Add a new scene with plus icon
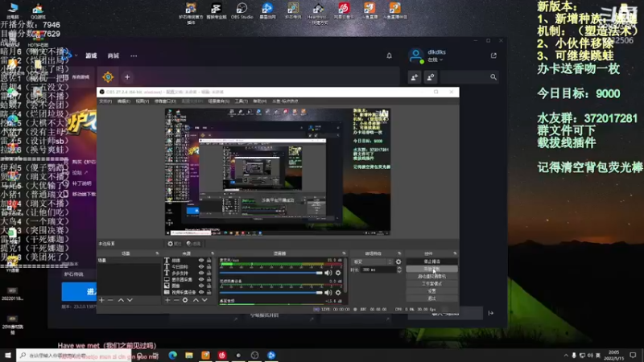The width and height of the screenshot is (644, 362). click(101, 300)
